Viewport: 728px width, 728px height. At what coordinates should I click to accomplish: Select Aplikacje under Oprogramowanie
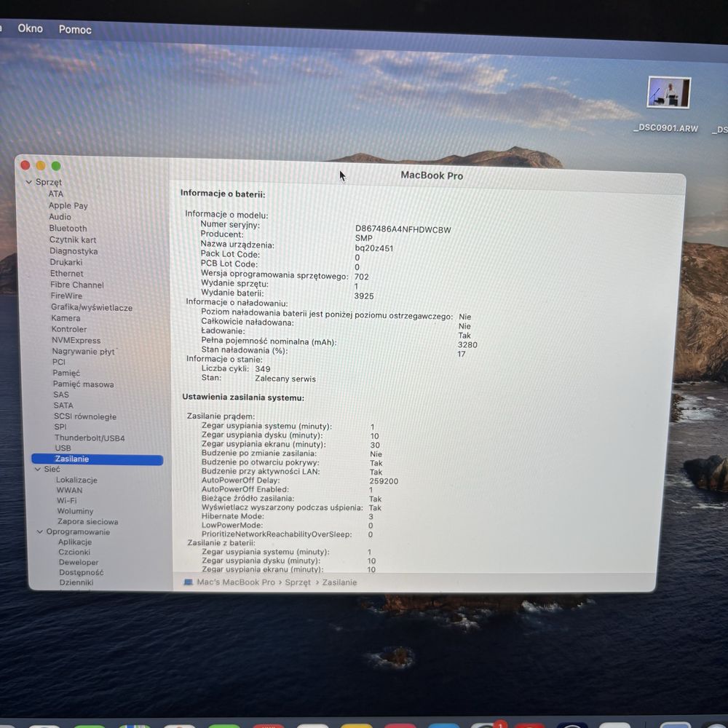(75, 542)
